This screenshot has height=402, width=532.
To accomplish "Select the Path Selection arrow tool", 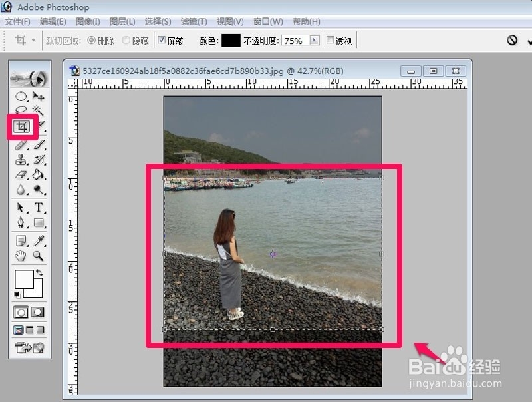I will pyautogui.click(x=21, y=208).
